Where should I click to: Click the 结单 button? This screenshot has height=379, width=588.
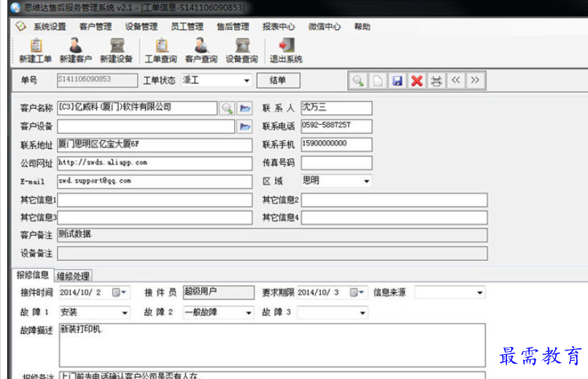click(278, 80)
